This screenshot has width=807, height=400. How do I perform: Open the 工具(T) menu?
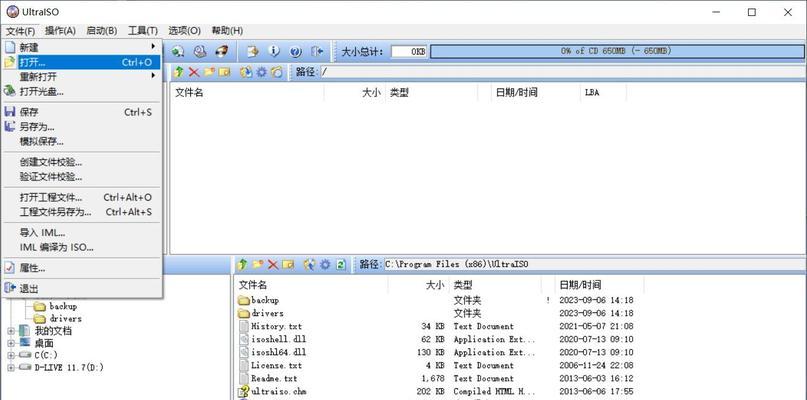(x=143, y=31)
